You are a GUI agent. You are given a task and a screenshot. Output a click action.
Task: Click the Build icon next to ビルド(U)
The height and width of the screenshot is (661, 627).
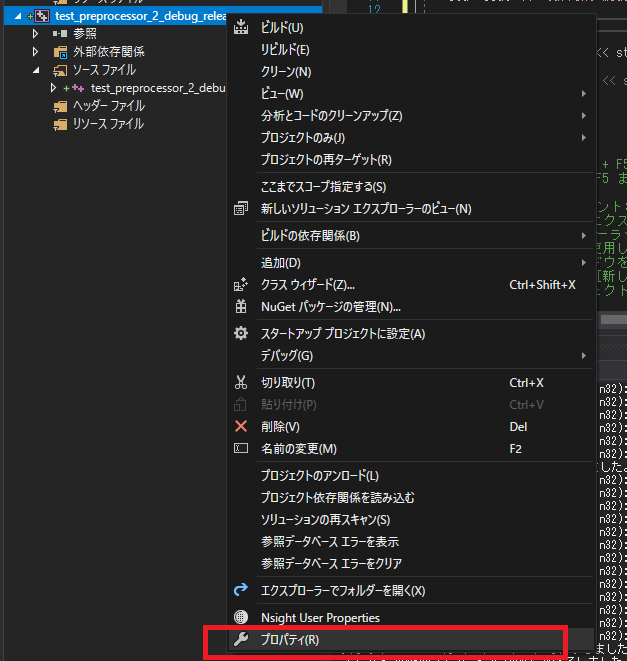click(241, 27)
